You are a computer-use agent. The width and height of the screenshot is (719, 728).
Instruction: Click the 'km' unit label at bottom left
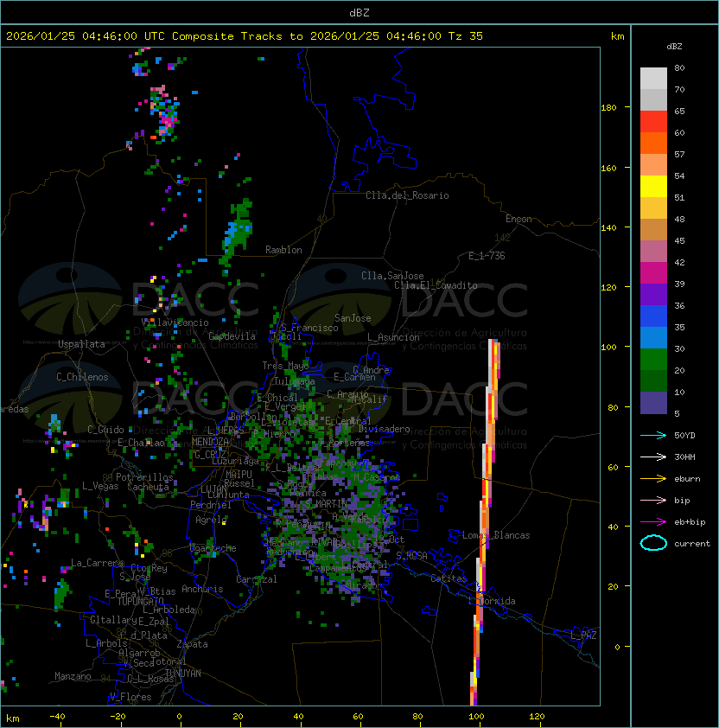point(13,718)
